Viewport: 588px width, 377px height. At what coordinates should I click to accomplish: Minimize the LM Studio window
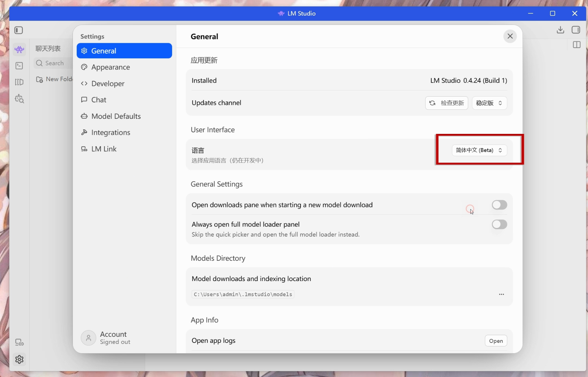[x=531, y=14]
